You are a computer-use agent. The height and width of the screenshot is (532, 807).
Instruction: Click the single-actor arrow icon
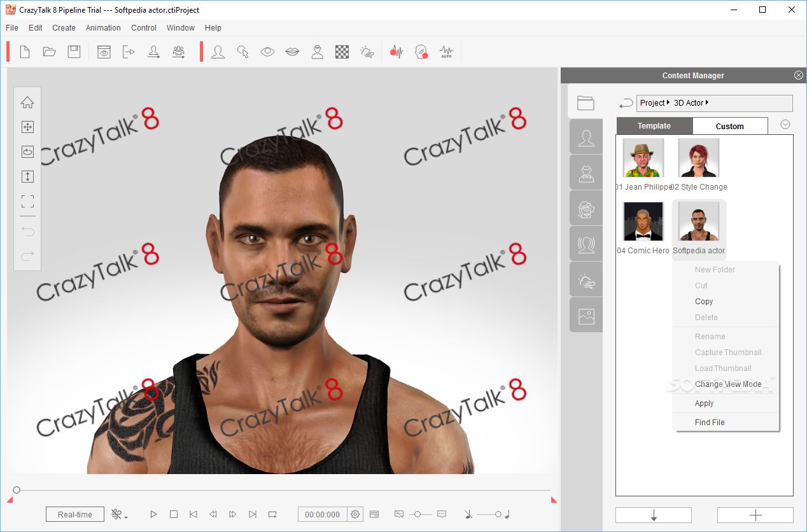[x=153, y=52]
